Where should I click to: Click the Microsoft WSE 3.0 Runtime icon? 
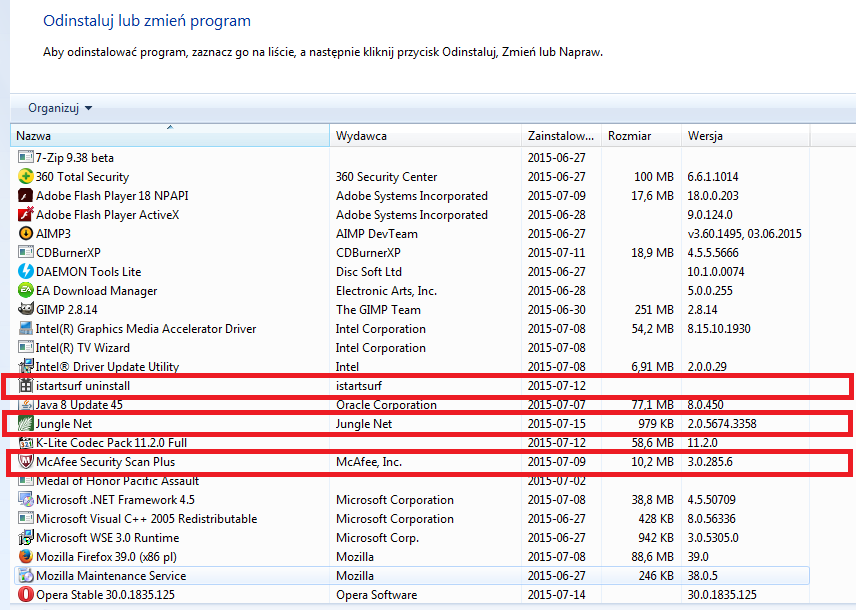25,537
